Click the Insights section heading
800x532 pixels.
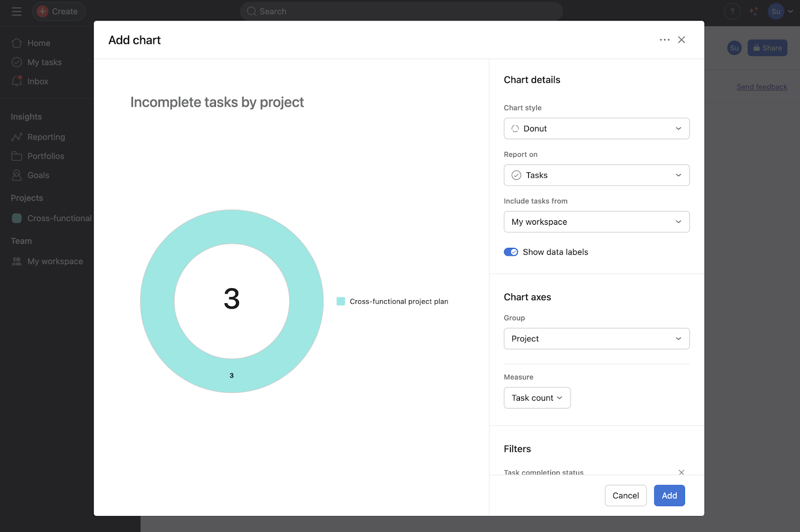[26, 116]
